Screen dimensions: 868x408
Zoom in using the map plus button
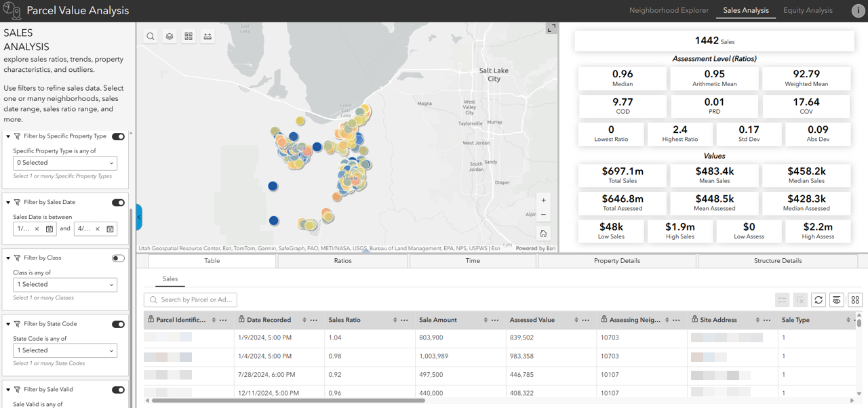click(543, 200)
